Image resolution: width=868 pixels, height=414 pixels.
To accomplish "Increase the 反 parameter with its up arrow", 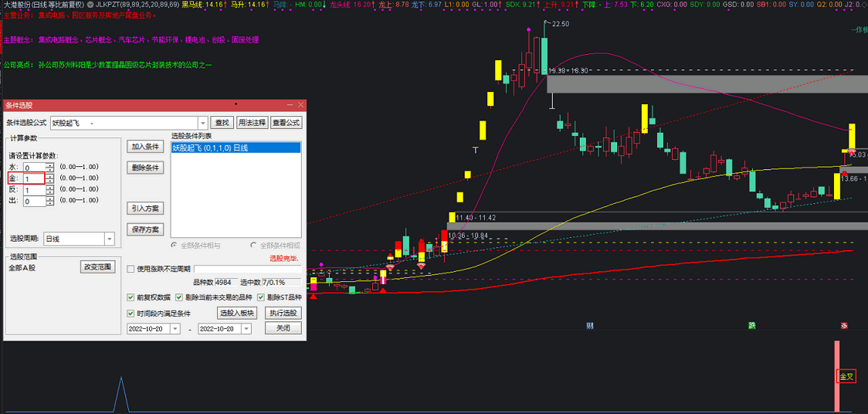I will tap(50, 188).
